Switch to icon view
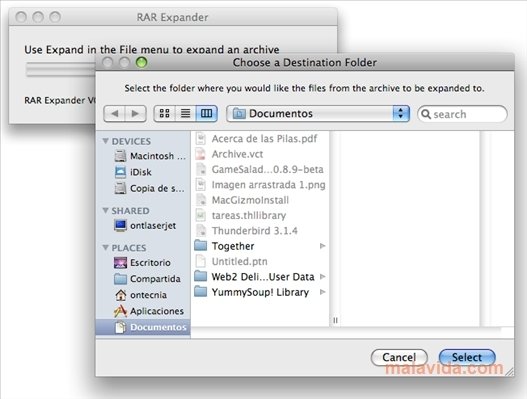 164,113
